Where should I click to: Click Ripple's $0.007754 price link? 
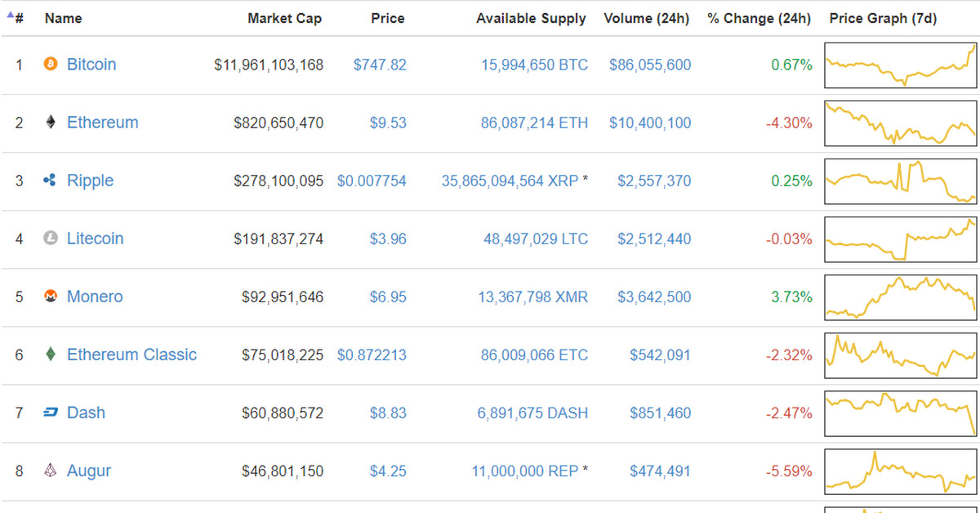372,181
